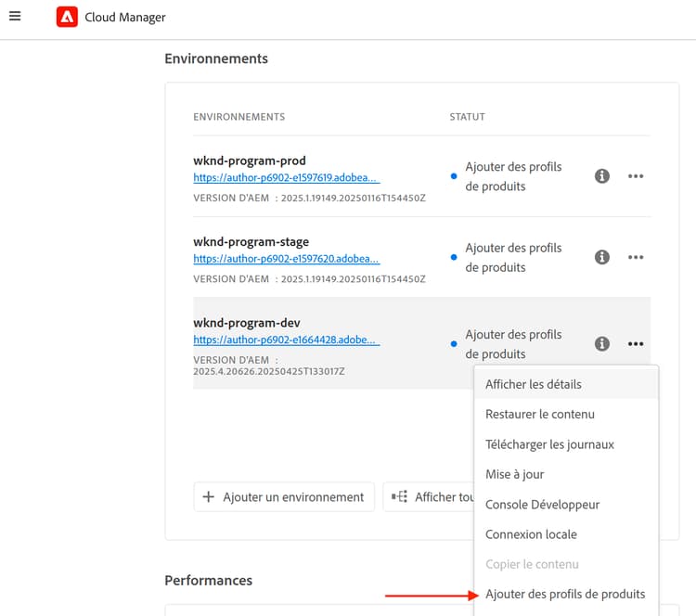
Task: Click the Environnements section heading
Action: point(216,58)
